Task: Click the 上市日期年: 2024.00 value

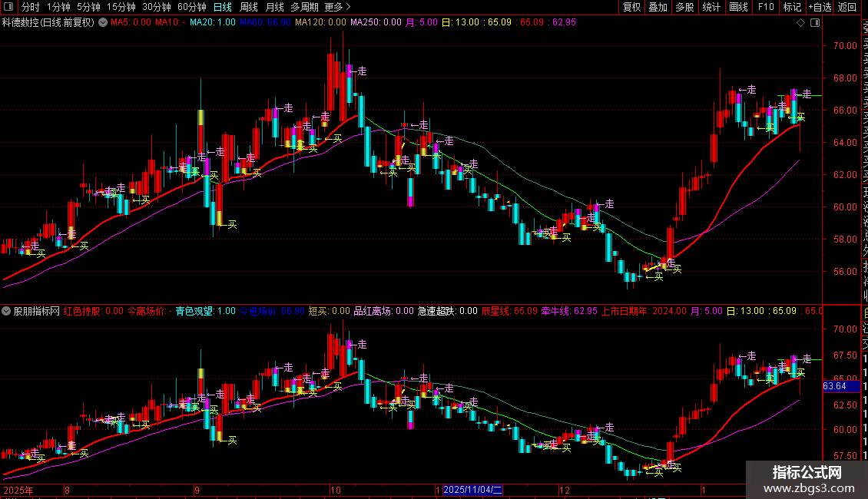Action: 644,311
